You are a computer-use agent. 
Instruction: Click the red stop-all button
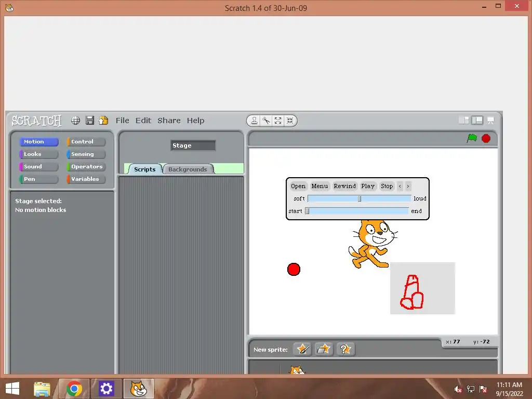[486, 138]
